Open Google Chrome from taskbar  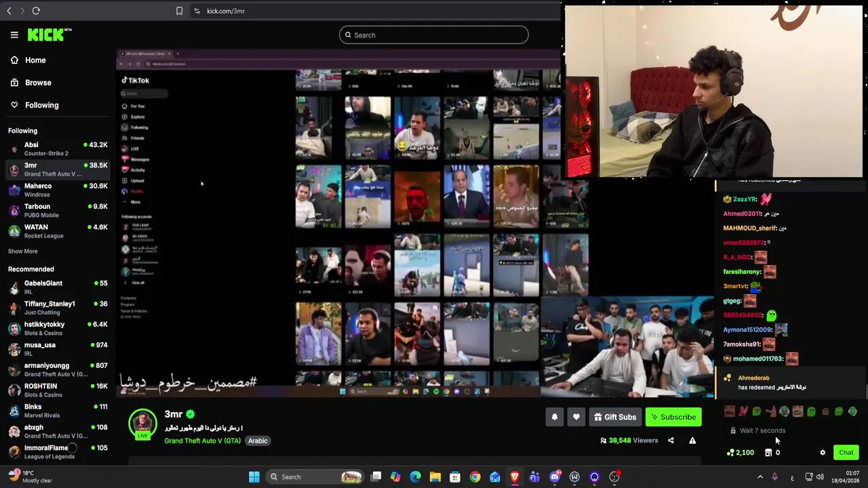tap(475, 477)
